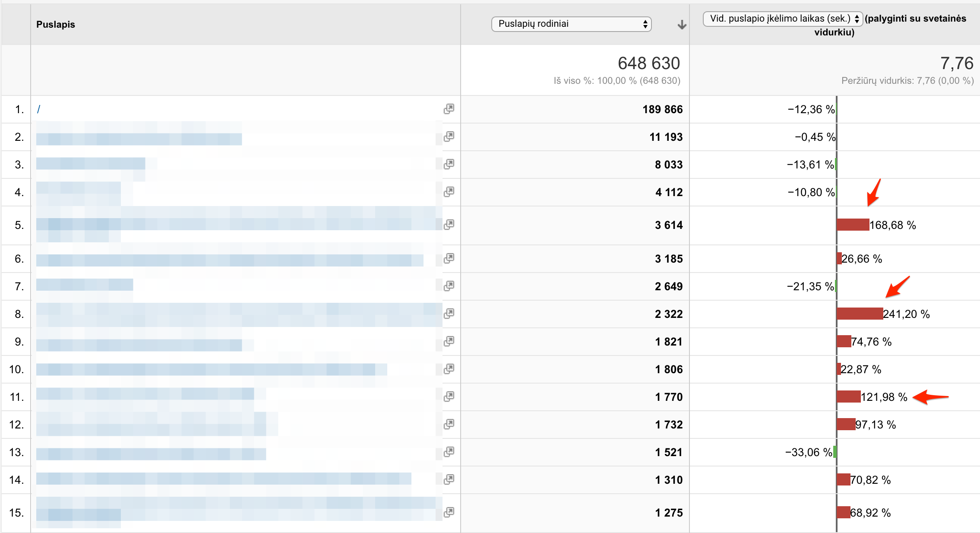Open the Puslapių rodiniai dropdown
Viewport: 980px width, 533px height.
pyautogui.click(x=571, y=24)
